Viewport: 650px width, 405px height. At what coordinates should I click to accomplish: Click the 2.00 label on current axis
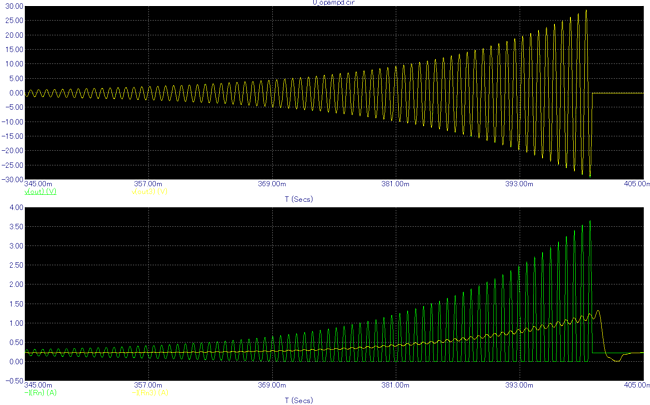(x=16, y=284)
